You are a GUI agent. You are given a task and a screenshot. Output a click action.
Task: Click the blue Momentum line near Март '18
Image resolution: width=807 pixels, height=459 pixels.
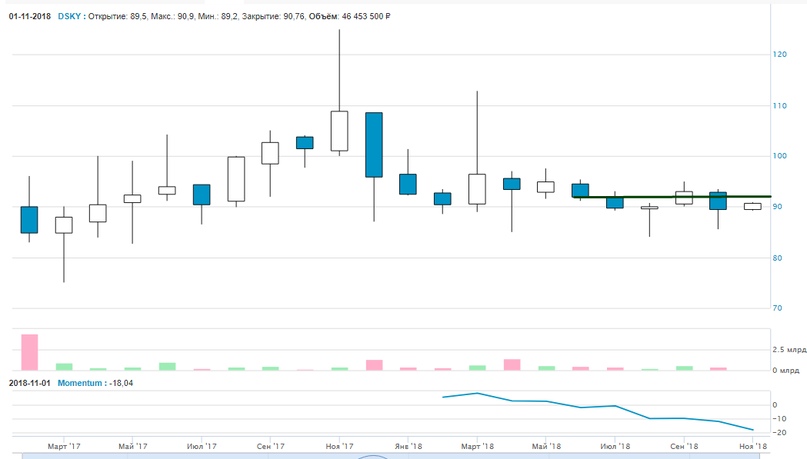pos(477,393)
